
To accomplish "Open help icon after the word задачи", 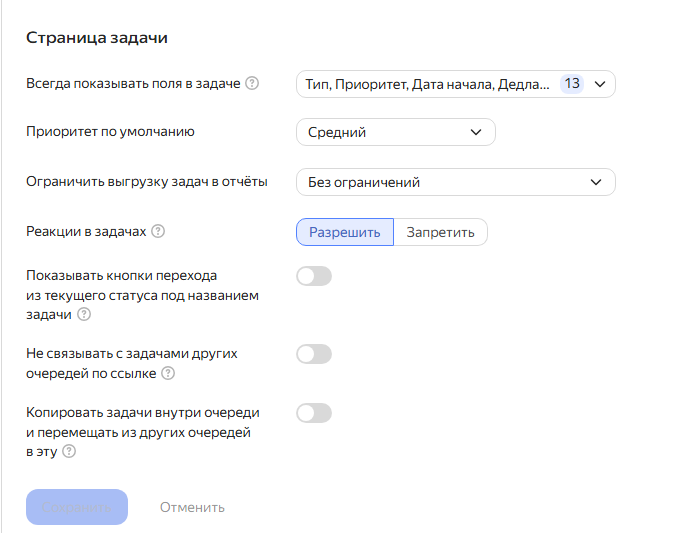I will (x=84, y=314).
